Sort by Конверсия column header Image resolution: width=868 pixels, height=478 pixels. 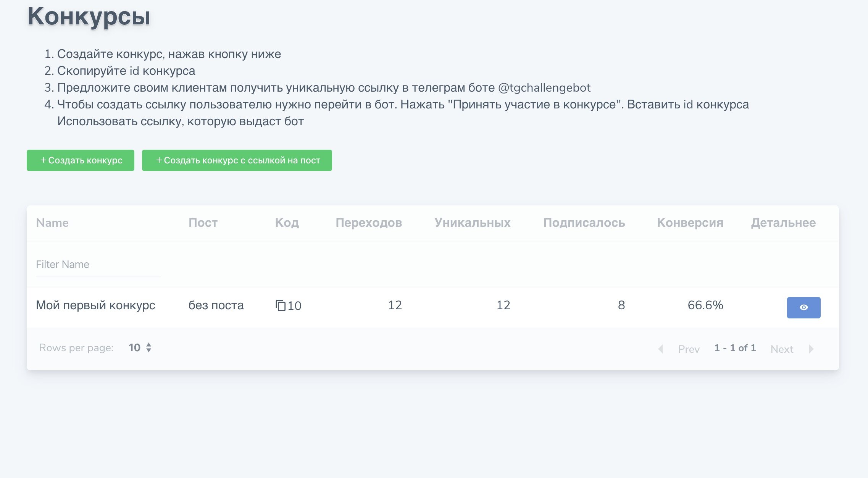click(x=690, y=223)
